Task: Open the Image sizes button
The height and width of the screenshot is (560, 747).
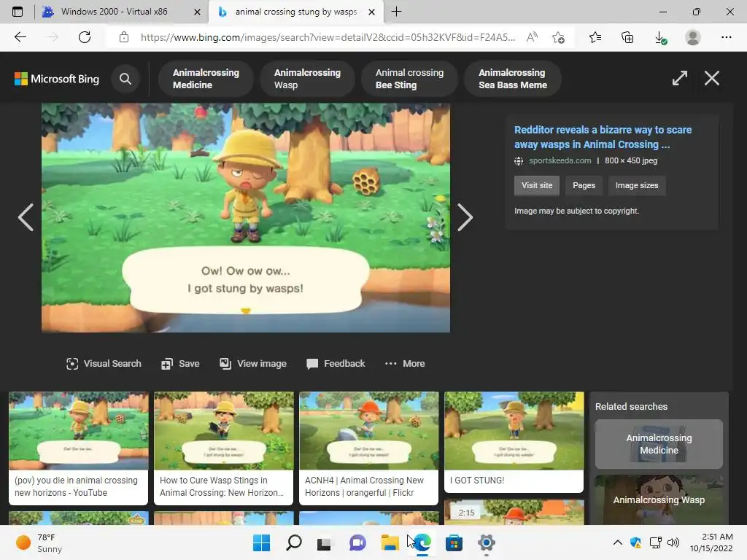Action: [x=636, y=186]
